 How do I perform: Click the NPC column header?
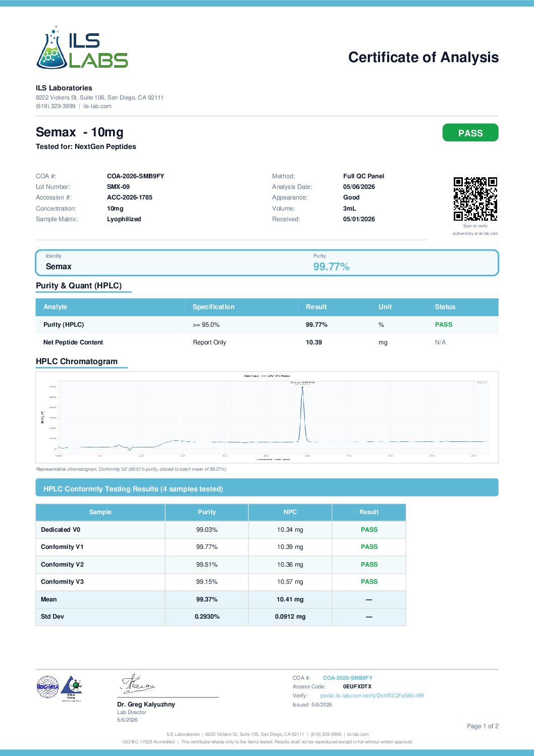[x=290, y=512]
